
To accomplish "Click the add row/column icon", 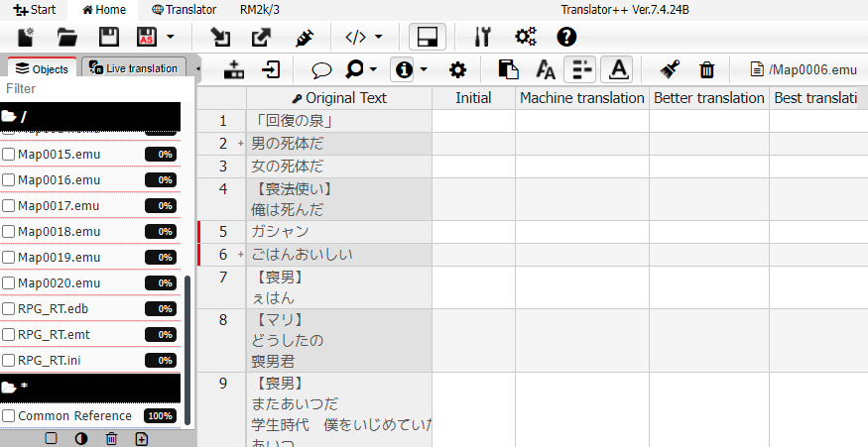I will click(233, 69).
